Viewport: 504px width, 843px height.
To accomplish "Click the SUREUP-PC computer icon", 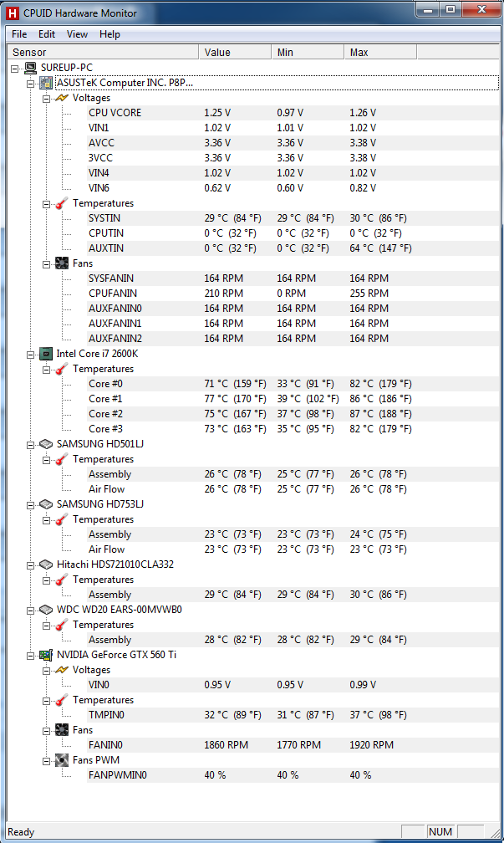I will click(31, 68).
